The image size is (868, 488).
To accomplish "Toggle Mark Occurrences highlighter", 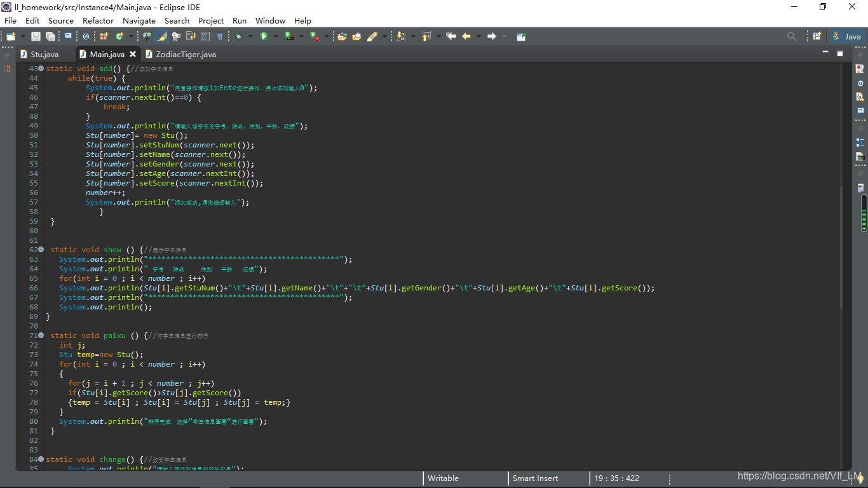I will click(161, 36).
